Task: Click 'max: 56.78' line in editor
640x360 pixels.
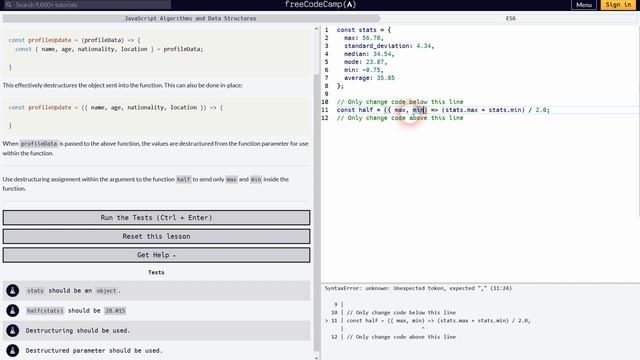Action: pyautogui.click(x=364, y=38)
